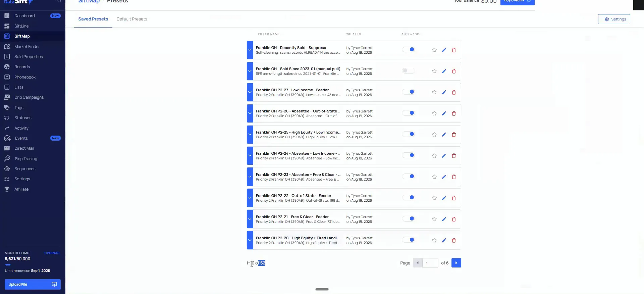The image size is (644, 294).
Task: Star the P2-22 Out-of-State Feeder preset
Action: 434,198
